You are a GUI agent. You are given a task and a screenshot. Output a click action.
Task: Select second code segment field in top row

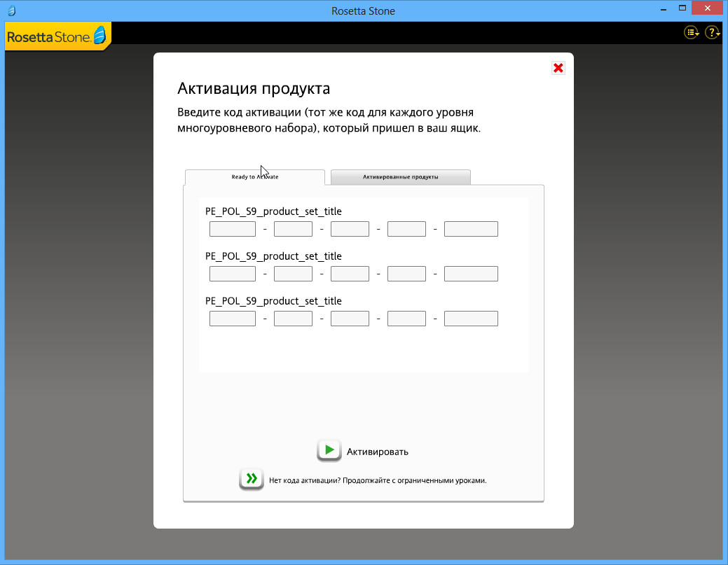point(293,229)
